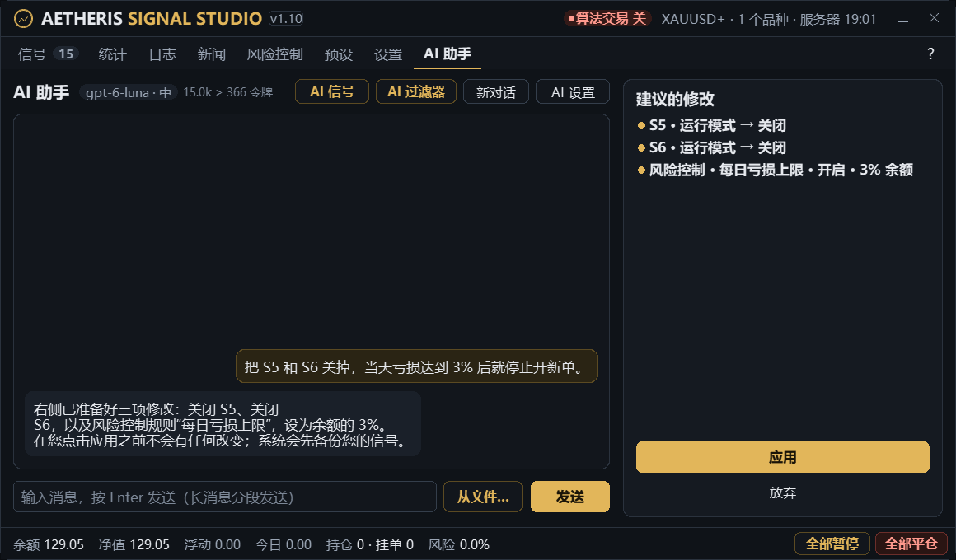Click the 风险 0.0% status entry
Viewport: 956px width, 560px height.
coord(458,545)
